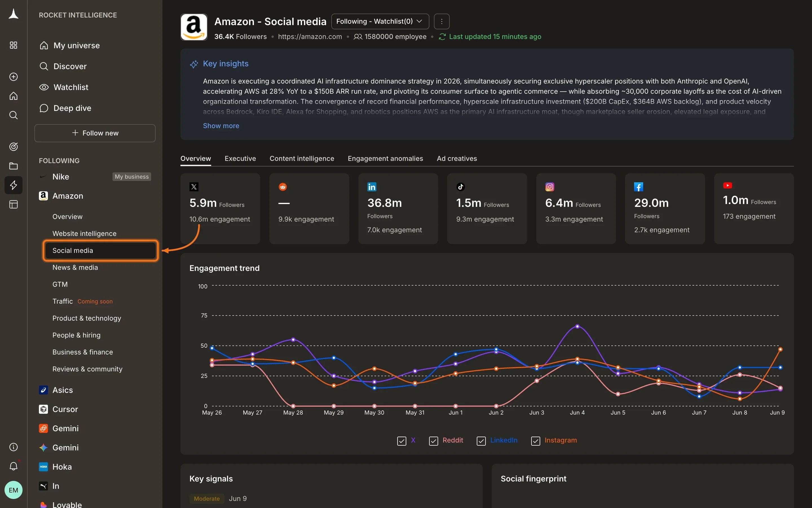Click the Moderate signal badge
Image resolution: width=812 pixels, height=508 pixels.
coord(207,499)
